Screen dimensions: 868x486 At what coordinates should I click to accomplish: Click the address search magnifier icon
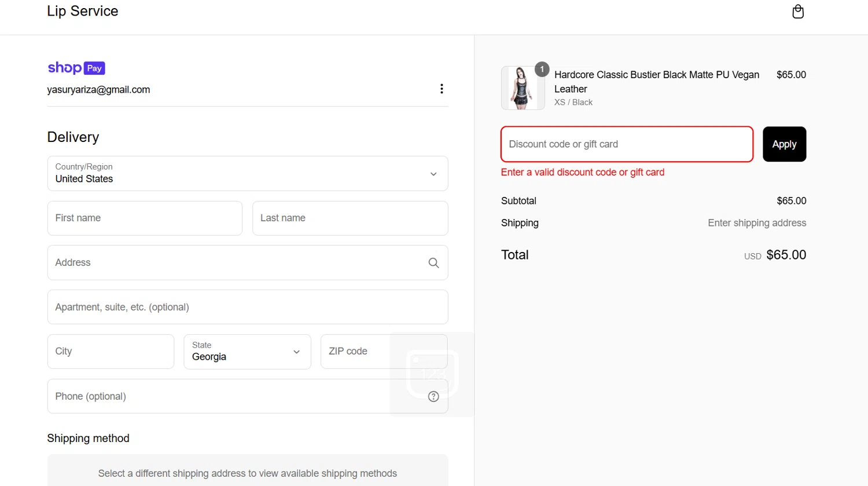tap(433, 263)
